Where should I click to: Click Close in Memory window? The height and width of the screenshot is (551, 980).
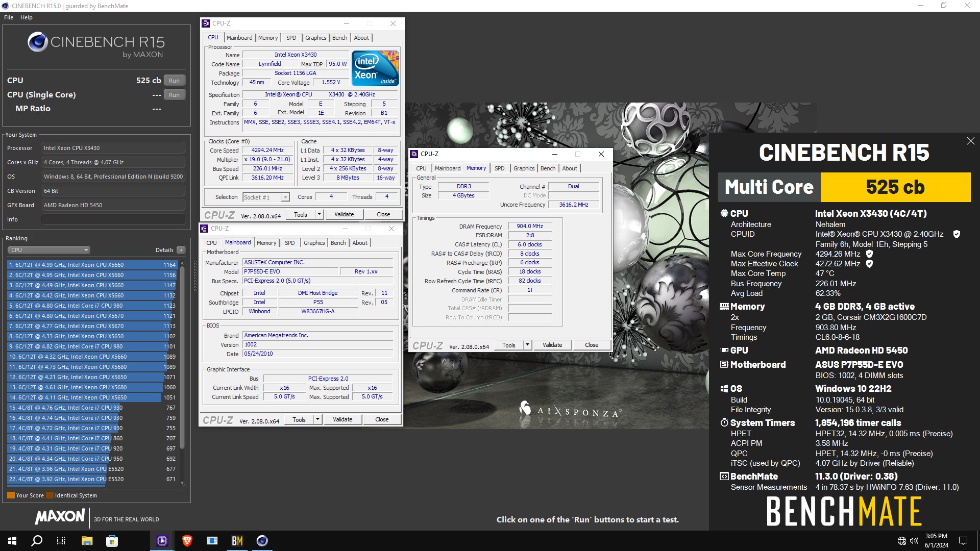click(x=592, y=345)
